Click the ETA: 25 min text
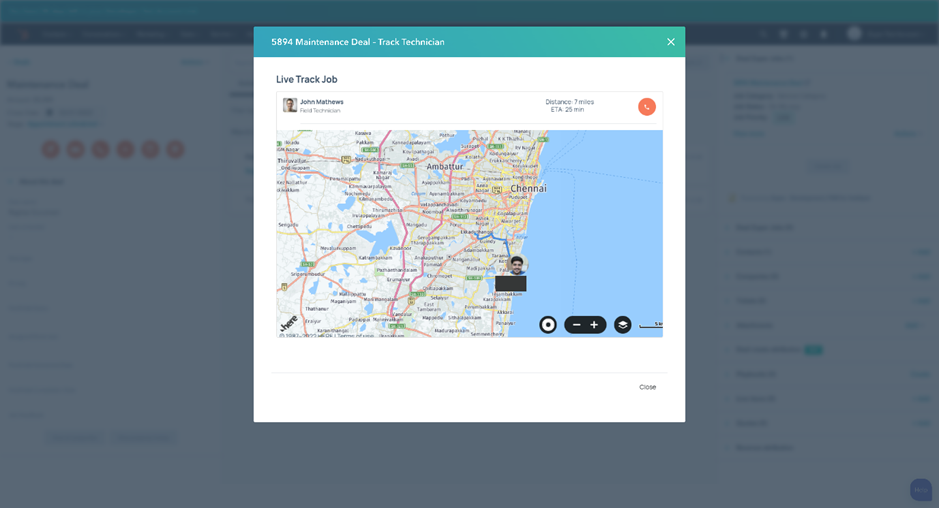 point(568,110)
